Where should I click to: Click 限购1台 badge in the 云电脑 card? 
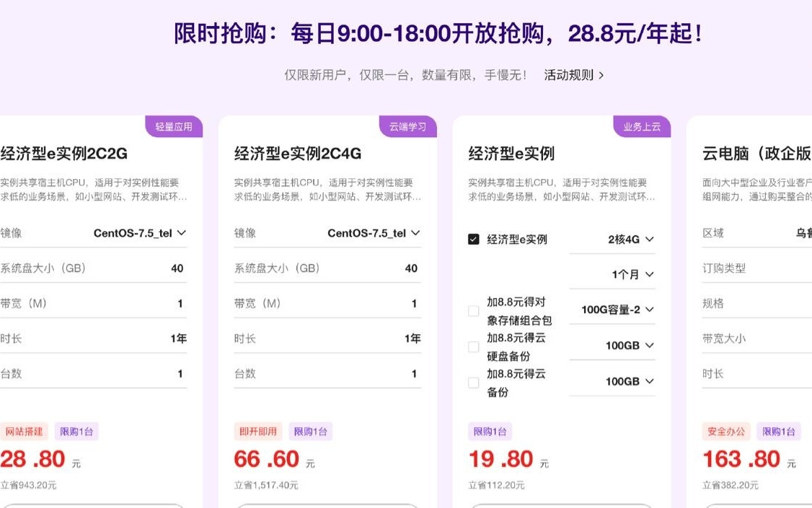779,432
